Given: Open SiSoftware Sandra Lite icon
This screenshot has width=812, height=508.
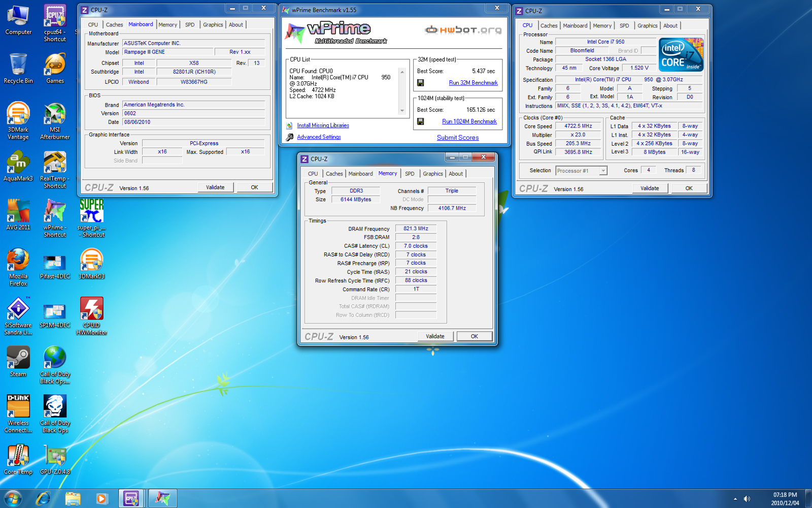Looking at the screenshot, I should 18,316.
